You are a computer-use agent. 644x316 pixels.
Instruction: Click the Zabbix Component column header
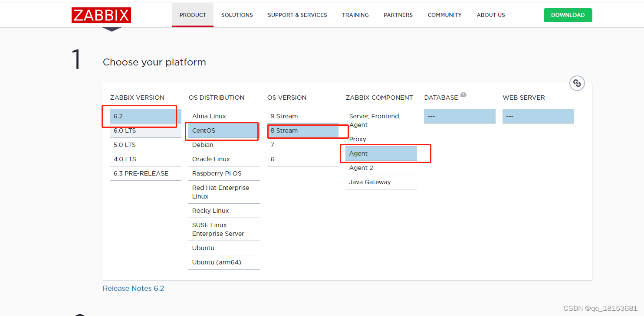pos(379,98)
